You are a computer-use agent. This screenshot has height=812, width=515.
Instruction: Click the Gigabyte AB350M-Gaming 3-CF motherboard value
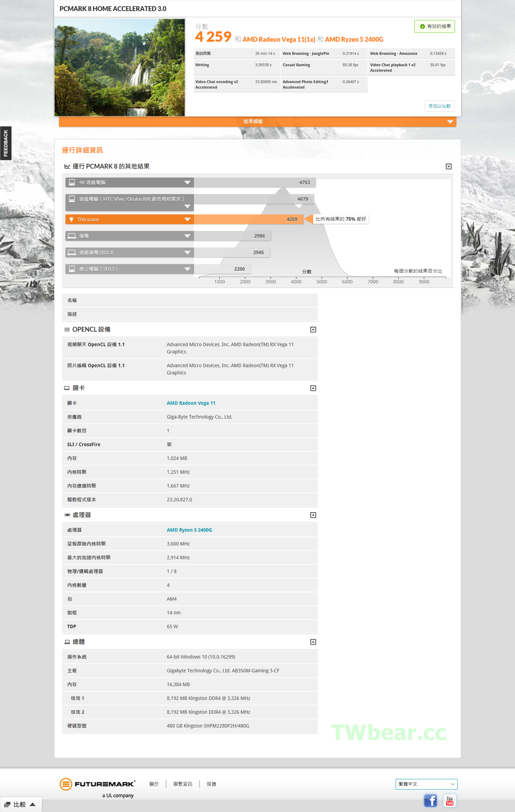pos(223,670)
